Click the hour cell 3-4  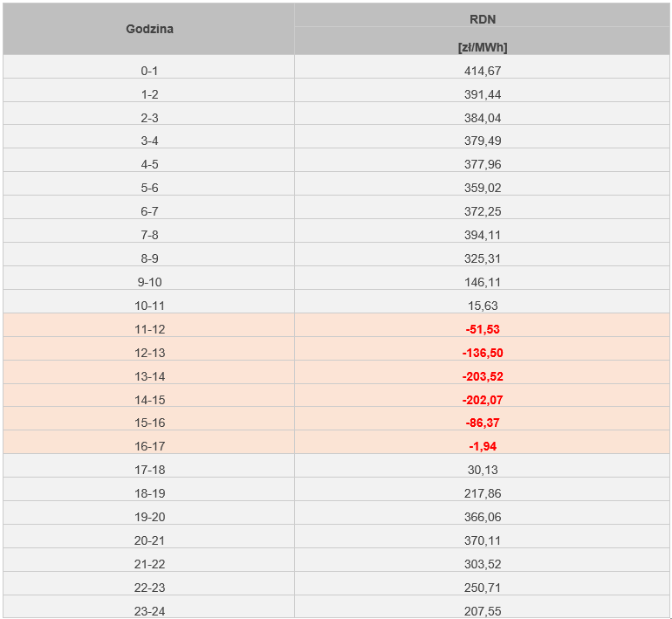[149, 141]
